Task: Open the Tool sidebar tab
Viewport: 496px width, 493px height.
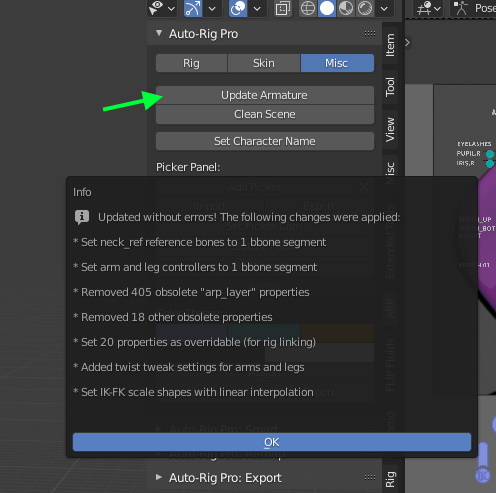Action: point(390,87)
